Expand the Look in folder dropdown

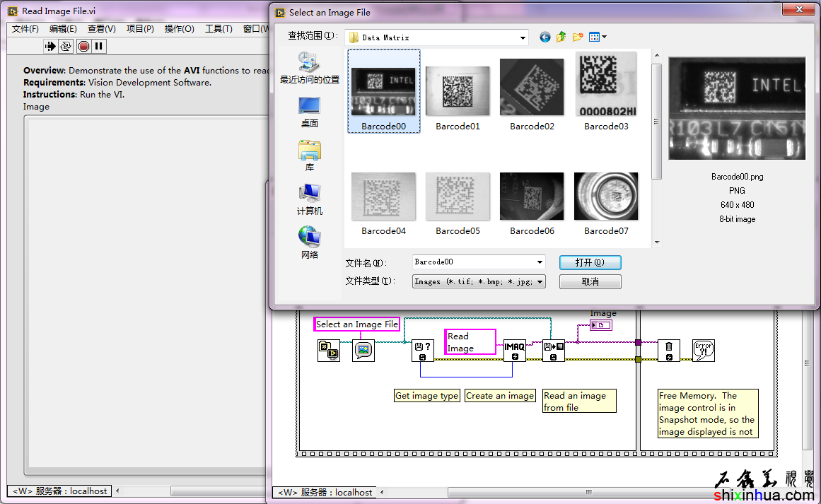pos(522,37)
